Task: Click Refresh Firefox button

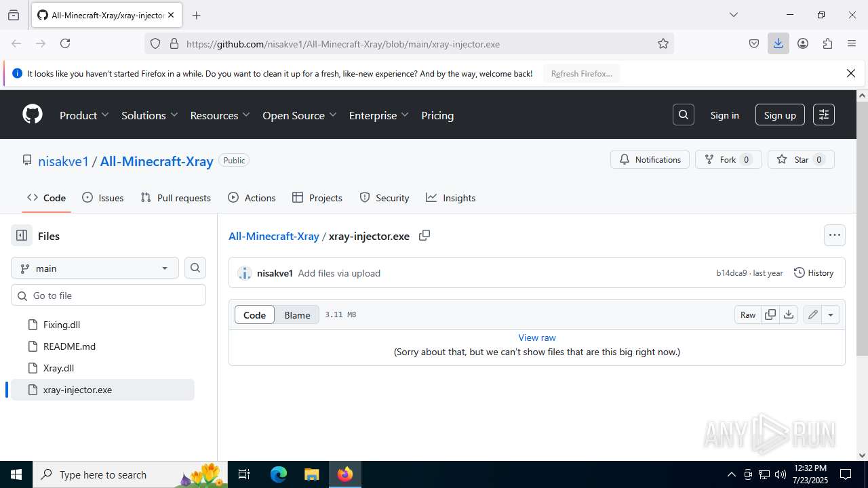Action: 582,73
